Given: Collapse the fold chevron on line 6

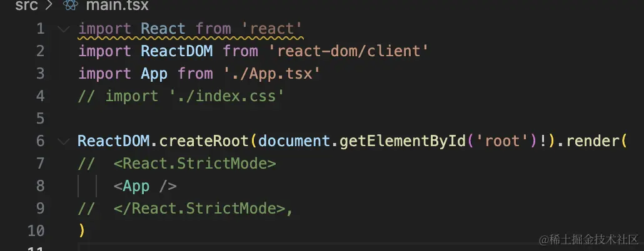Looking at the screenshot, I should point(64,142).
